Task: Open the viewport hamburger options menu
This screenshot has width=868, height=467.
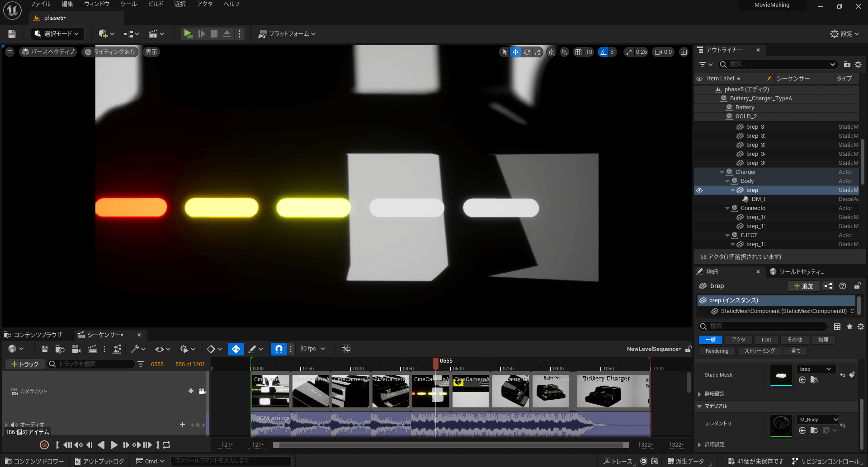Action: [9, 52]
